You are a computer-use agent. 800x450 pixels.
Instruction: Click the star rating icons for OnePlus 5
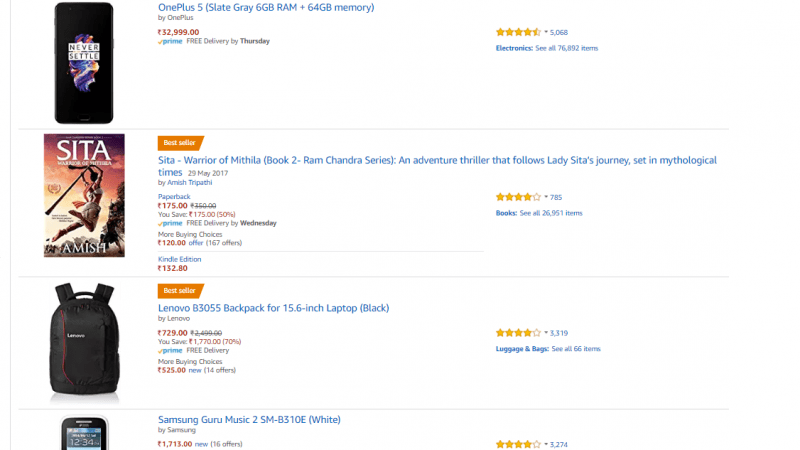[x=518, y=32]
